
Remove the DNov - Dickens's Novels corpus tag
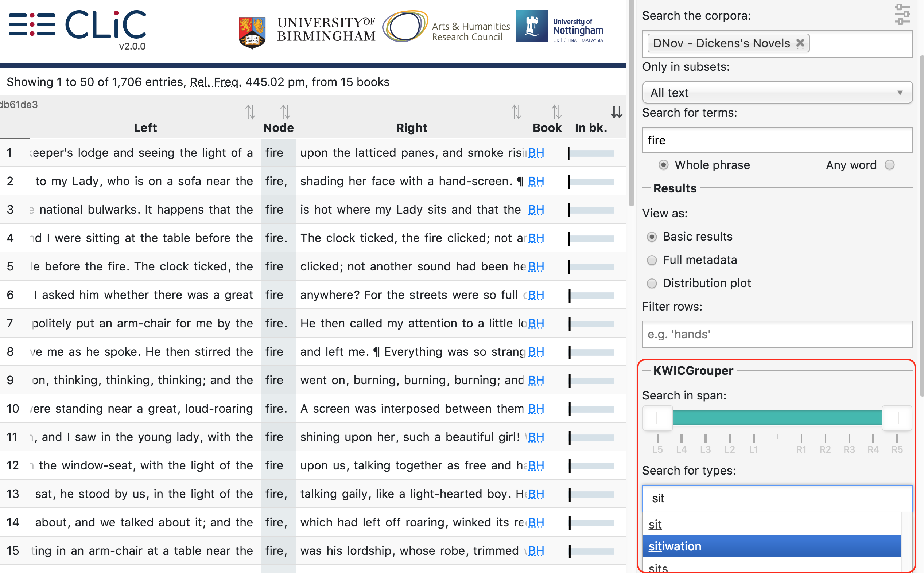tap(800, 43)
